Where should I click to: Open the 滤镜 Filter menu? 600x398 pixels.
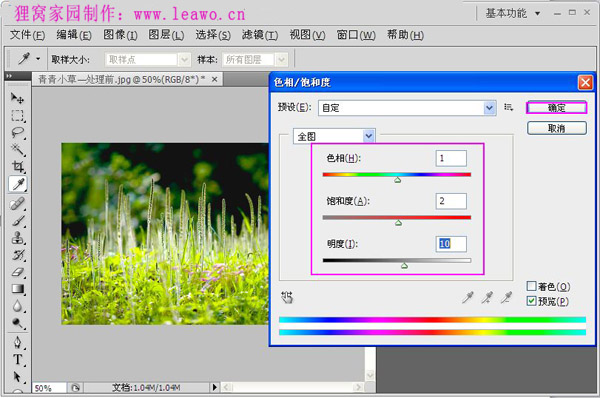pyautogui.click(x=260, y=35)
